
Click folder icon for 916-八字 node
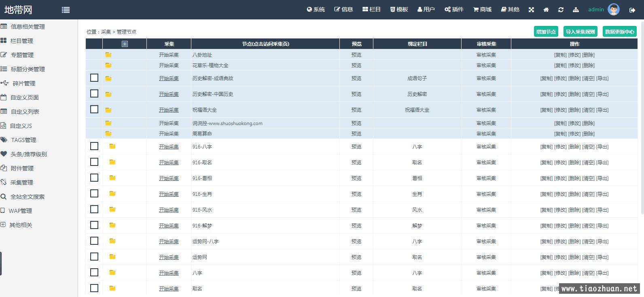pos(112,146)
